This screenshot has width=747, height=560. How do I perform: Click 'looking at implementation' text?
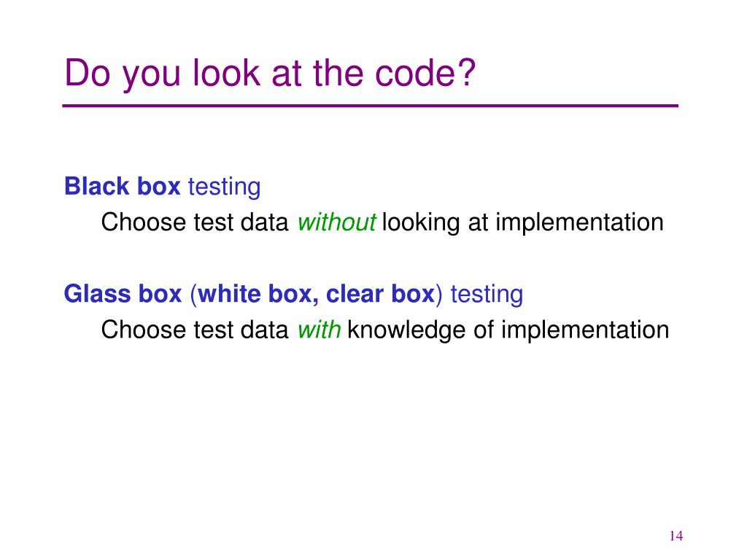[x=522, y=223]
